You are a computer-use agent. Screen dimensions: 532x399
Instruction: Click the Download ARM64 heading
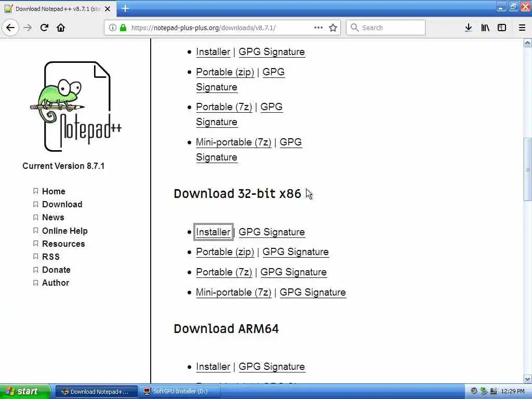click(x=226, y=329)
